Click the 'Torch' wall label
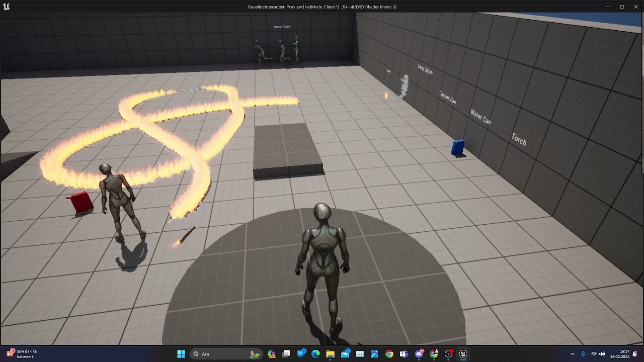 click(x=519, y=139)
